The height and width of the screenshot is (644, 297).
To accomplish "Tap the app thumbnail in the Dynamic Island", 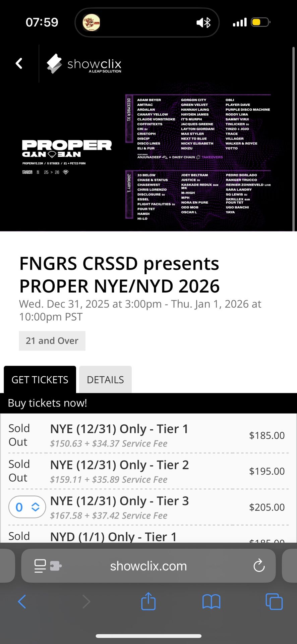I will [91, 23].
